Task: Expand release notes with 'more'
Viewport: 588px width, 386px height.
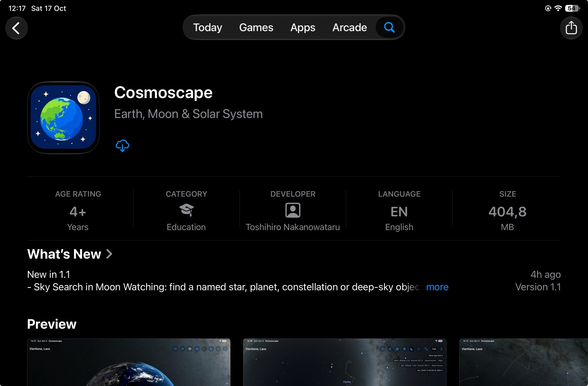Action: (437, 287)
